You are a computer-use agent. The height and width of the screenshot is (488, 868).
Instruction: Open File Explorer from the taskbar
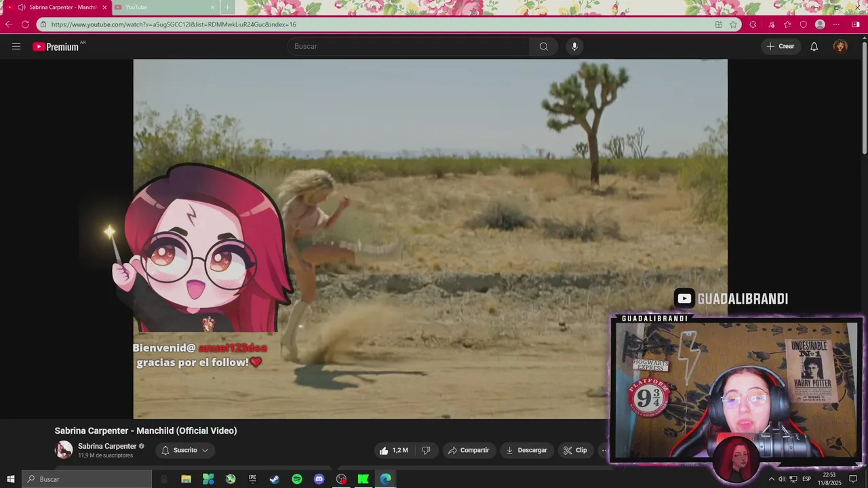click(x=186, y=479)
